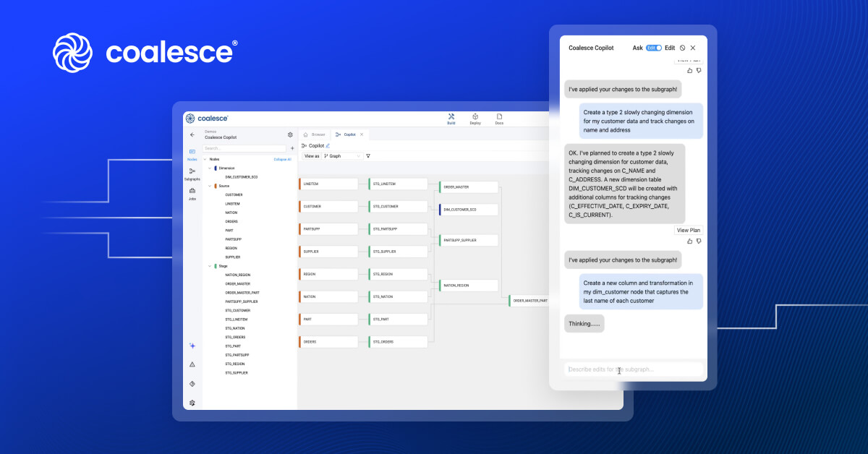The height and width of the screenshot is (454, 868).
Task: Open the Subgraphs sidebar panel
Action: pos(192,173)
